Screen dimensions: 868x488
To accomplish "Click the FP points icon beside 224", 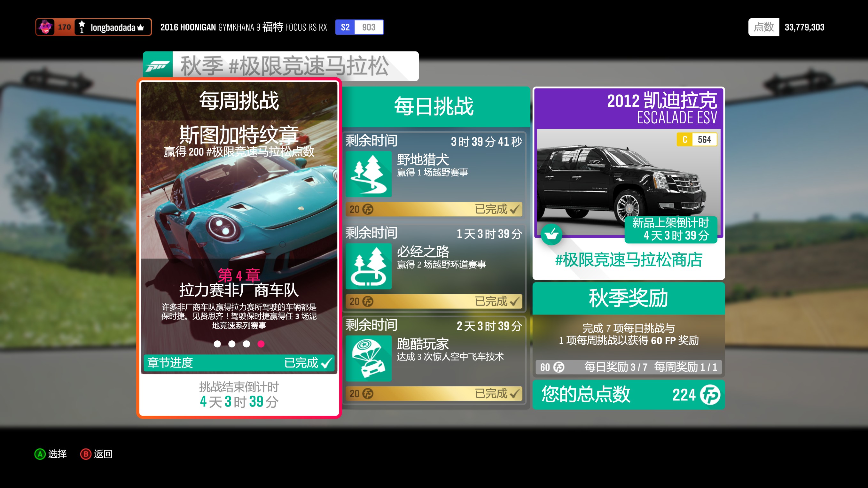I will (710, 395).
